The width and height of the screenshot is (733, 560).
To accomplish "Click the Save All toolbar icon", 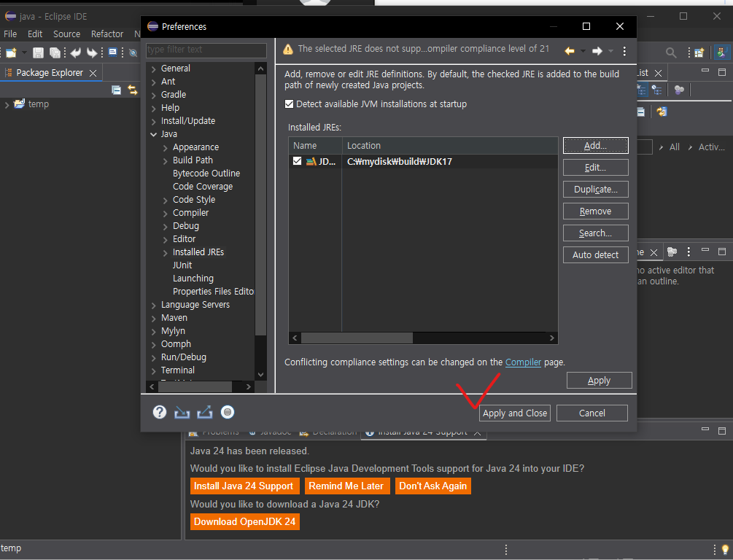I will pos(55,52).
